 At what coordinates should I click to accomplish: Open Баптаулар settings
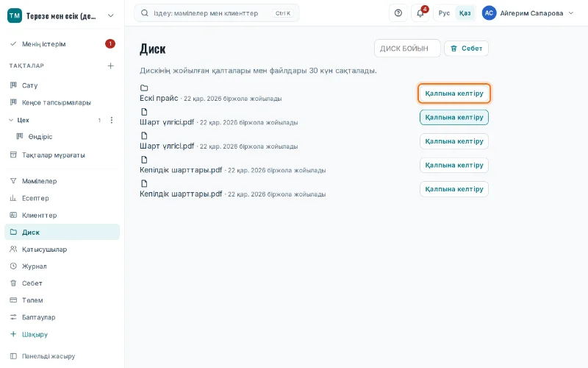[x=62, y=317]
